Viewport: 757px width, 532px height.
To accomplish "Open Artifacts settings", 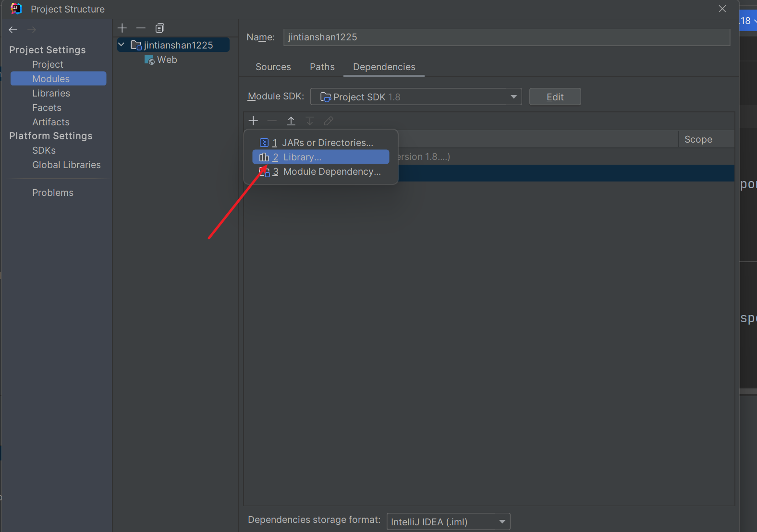I will click(51, 122).
